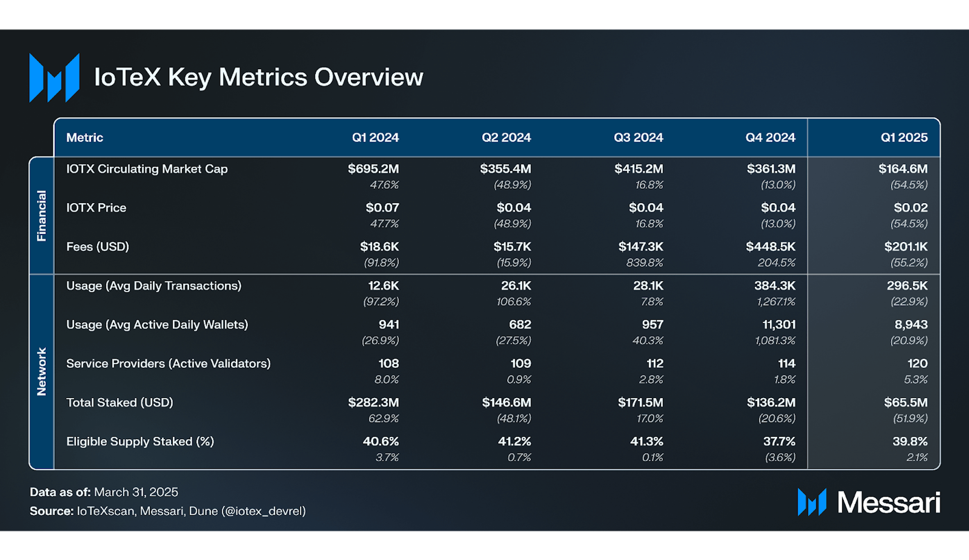
Task: Click the '957' active wallets value
Action: [653, 325]
